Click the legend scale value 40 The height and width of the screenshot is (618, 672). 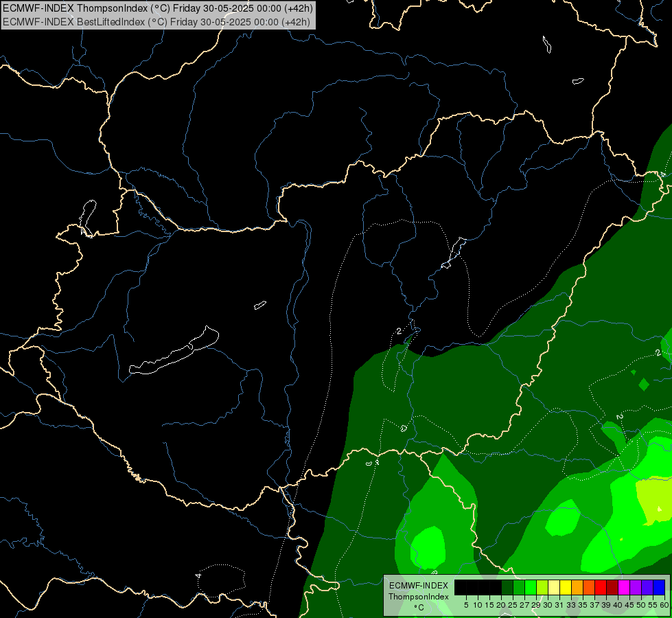pos(618,605)
